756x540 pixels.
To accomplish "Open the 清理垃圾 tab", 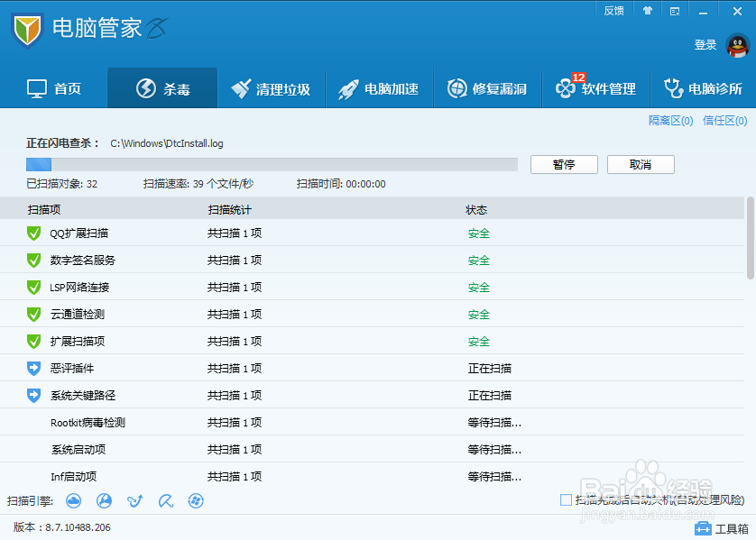I will (x=272, y=87).
